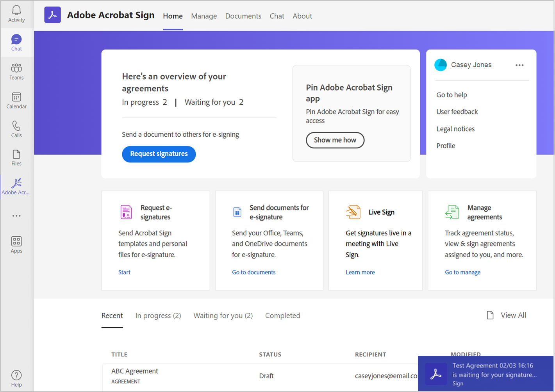Click Casey Jones profile avatar
This screenshot has height=392, width=555.
441,65
